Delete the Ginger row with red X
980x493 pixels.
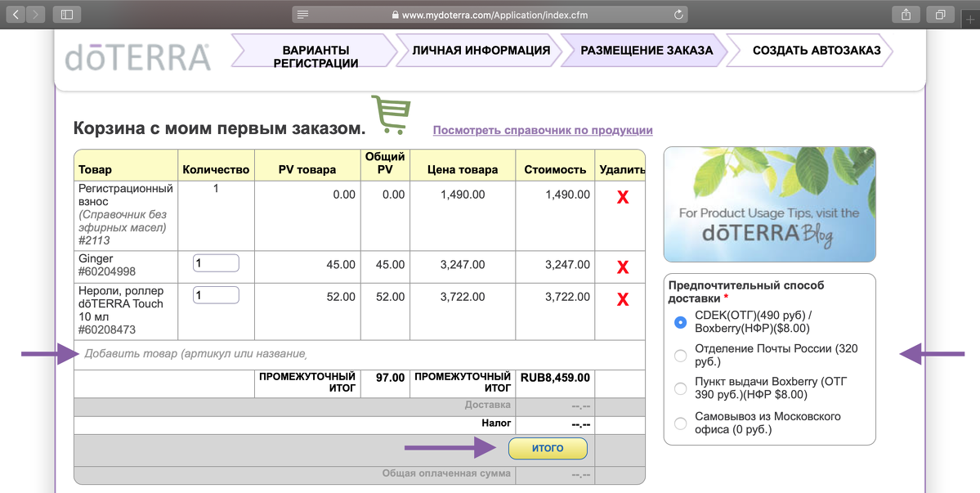pyautogui.click(x=623, y=268)
